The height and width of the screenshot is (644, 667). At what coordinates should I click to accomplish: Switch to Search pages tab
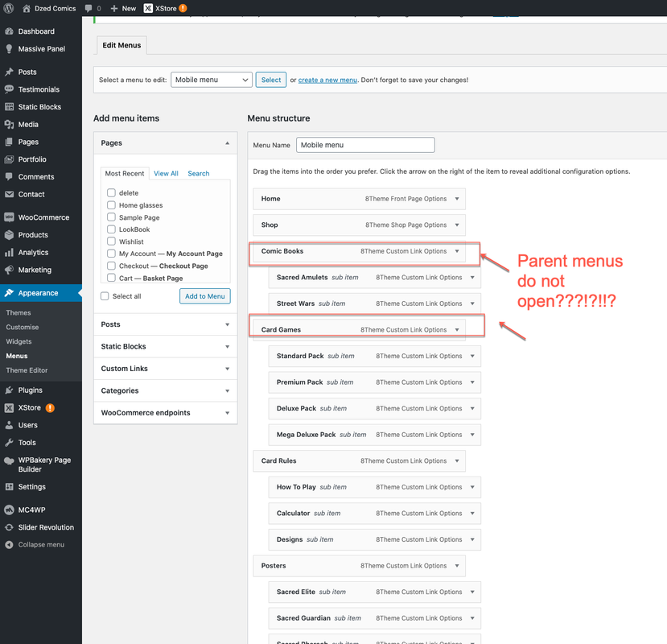[199, 173]
